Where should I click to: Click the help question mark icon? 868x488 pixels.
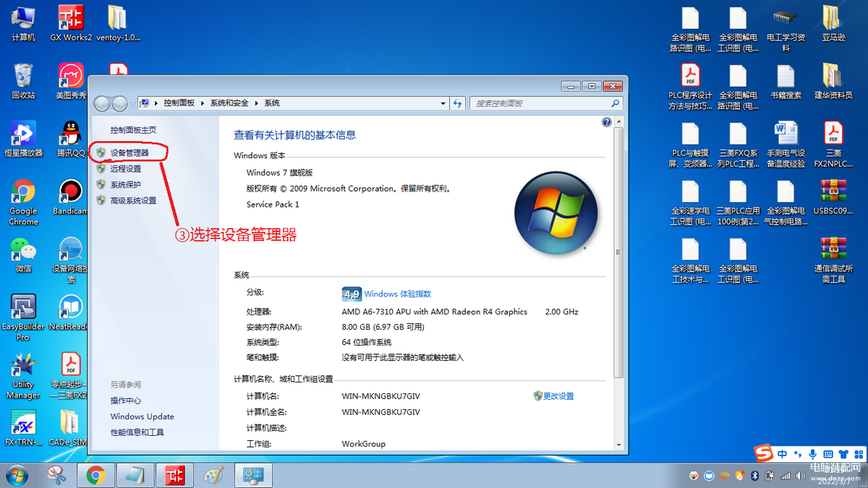coord(607,122)
